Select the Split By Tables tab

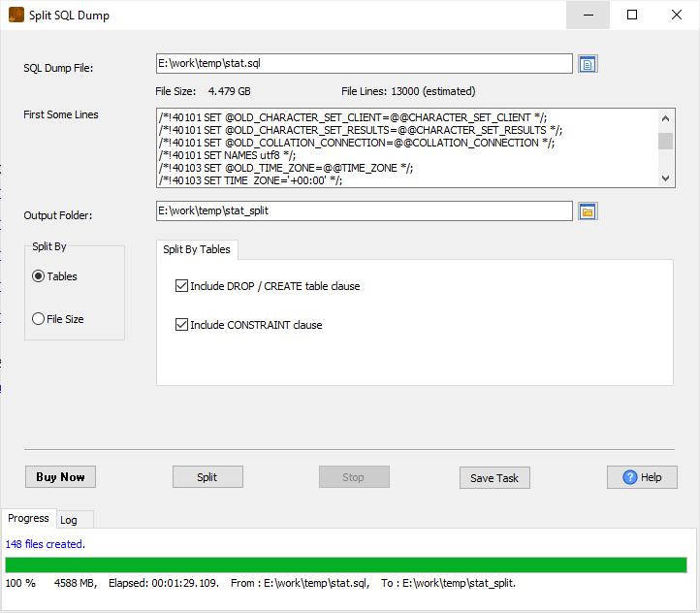pos(197,249)
